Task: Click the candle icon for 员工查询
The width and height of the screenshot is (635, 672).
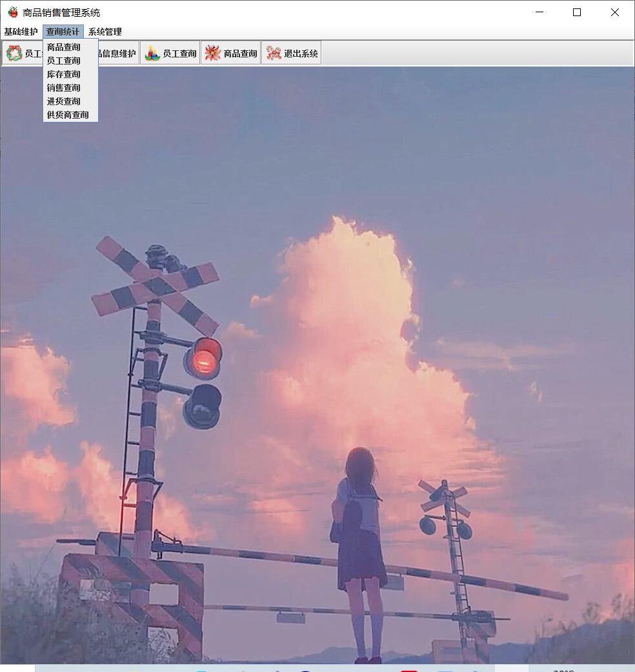Action: pyautogui.click(x=152, y=53)
